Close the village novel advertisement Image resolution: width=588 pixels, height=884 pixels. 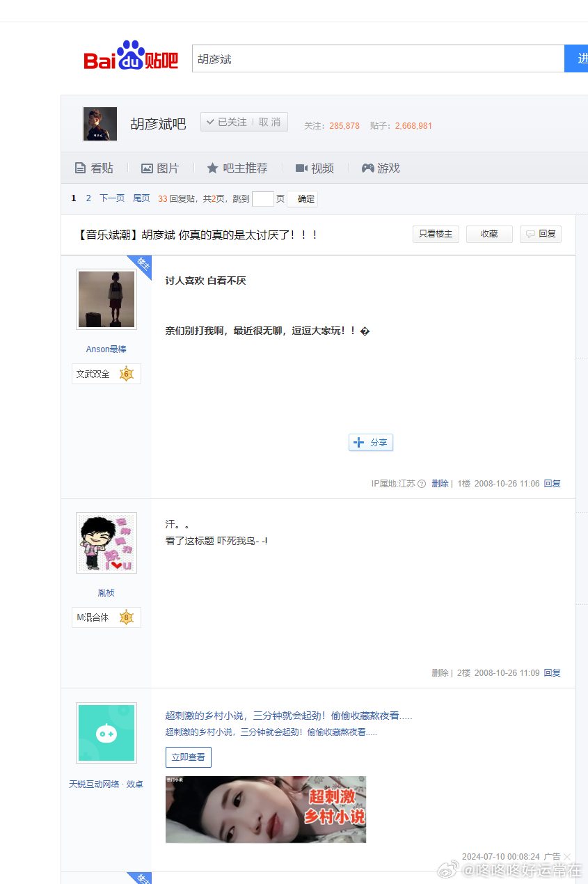pyautogui.click(x=567, y=856)
